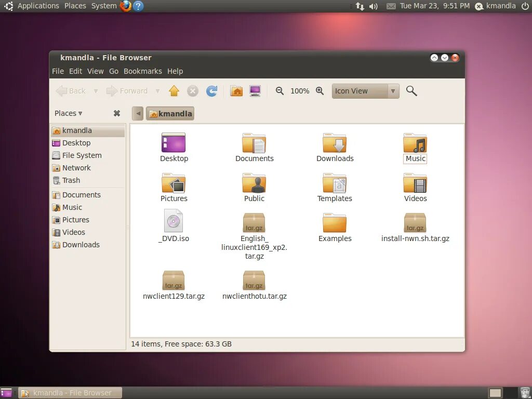Open Documents bookmark in sidebar
Image resolution: width=532 pixels, height=399 pixels.
click(88, 195)
